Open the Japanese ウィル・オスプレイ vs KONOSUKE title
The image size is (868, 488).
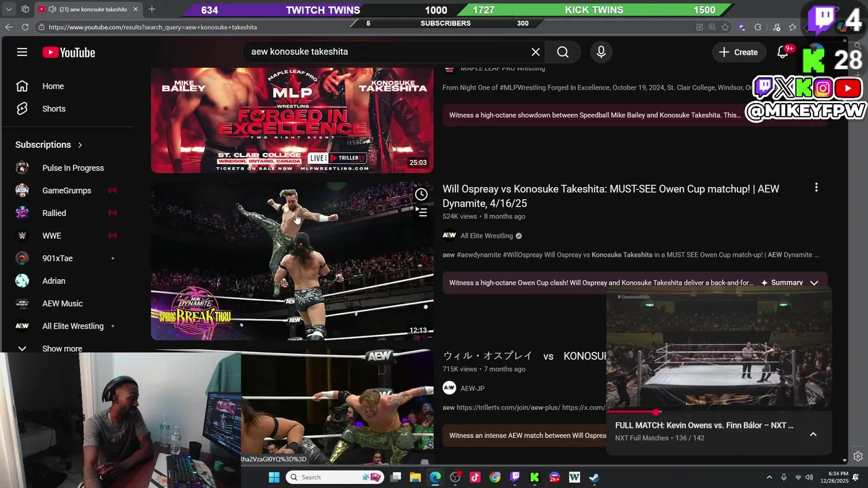pos(524,356)
